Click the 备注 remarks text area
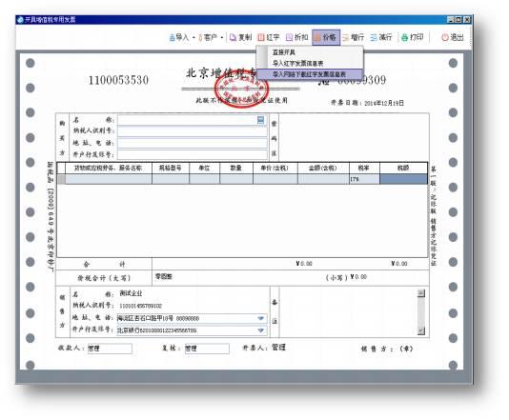The image size is (509, 420). (x=348, y=312)
